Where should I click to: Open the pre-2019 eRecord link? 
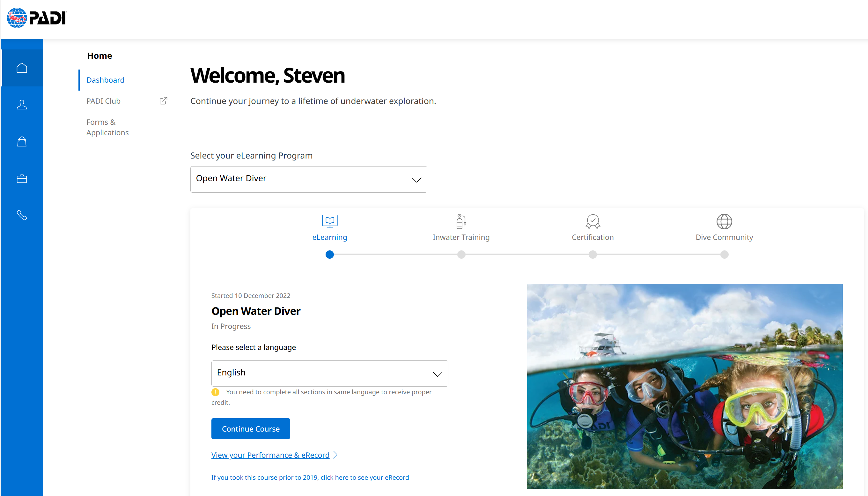click(310, 477)
